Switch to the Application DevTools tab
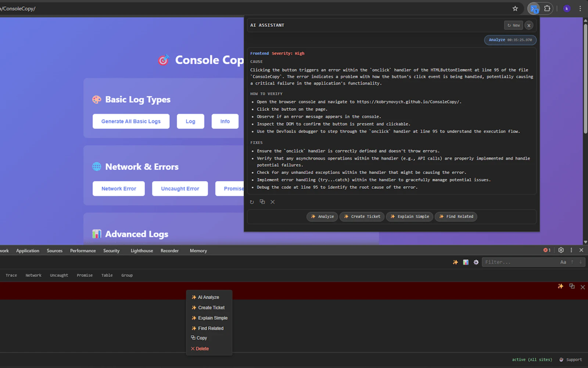 tap(28, 251)
